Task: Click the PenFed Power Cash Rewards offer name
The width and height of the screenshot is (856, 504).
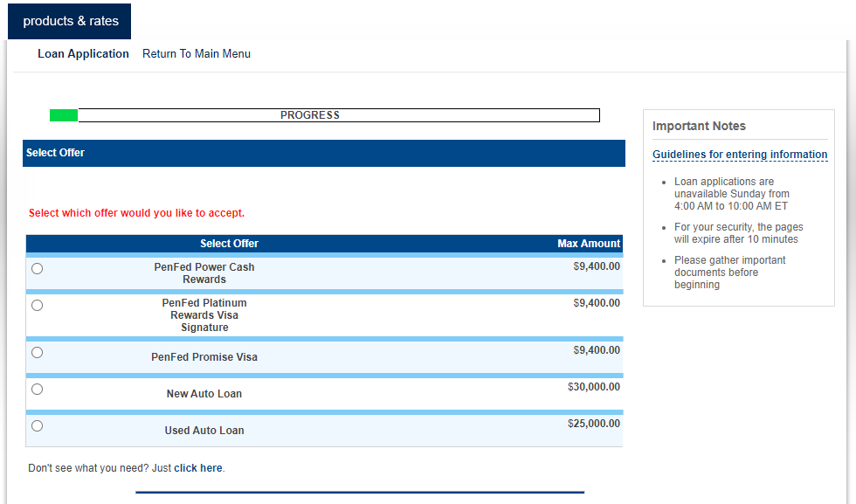Action: (x=204, y=273)
